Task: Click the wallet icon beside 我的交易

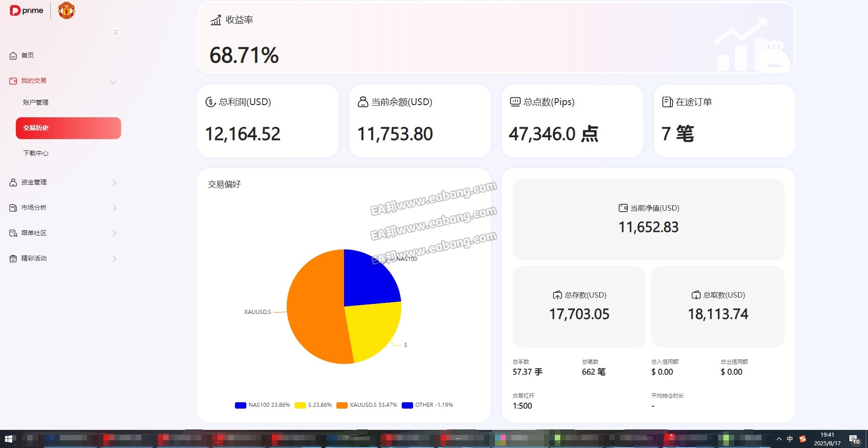Action: (x=13, y=81)
